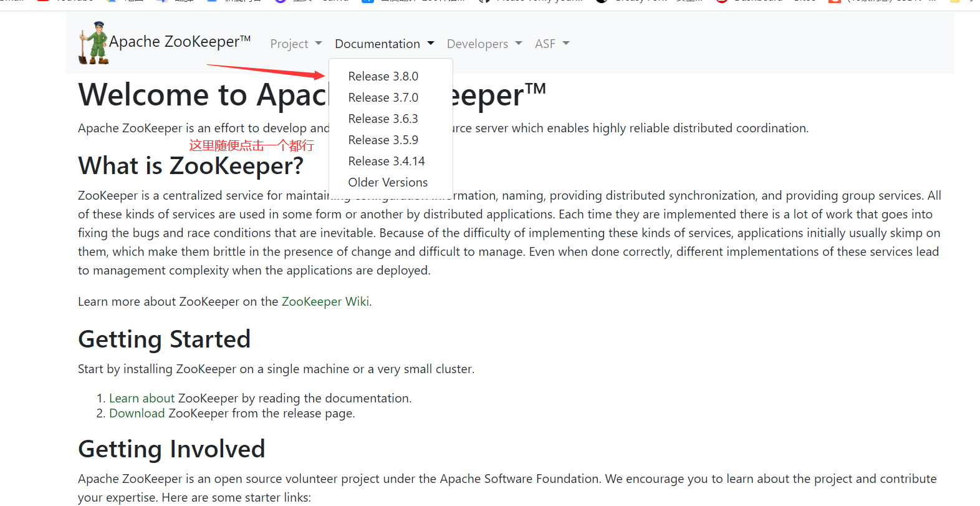Click the Download link
Image resolution: width=980 pixels, height=506 pixels.
coord(137,413)
